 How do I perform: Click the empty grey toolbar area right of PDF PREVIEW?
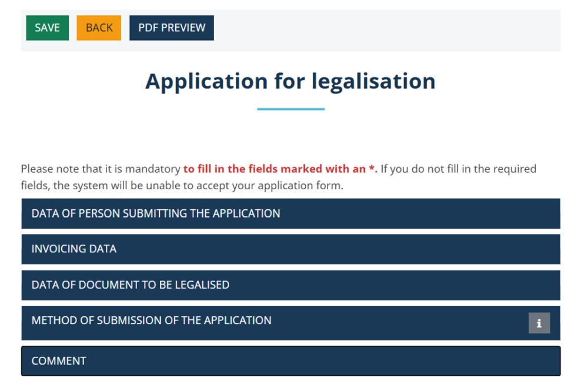tap(386, 30)
